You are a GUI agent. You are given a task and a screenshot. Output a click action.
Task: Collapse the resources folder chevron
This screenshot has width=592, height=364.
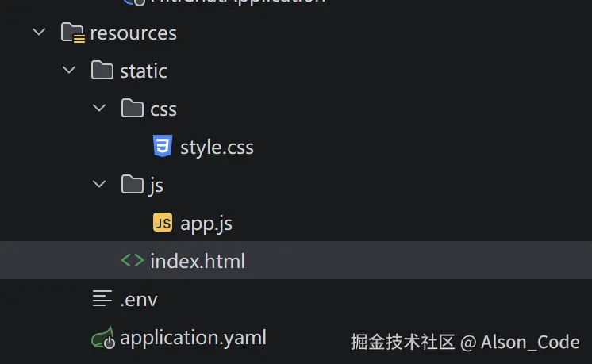(x=39, y=32)
